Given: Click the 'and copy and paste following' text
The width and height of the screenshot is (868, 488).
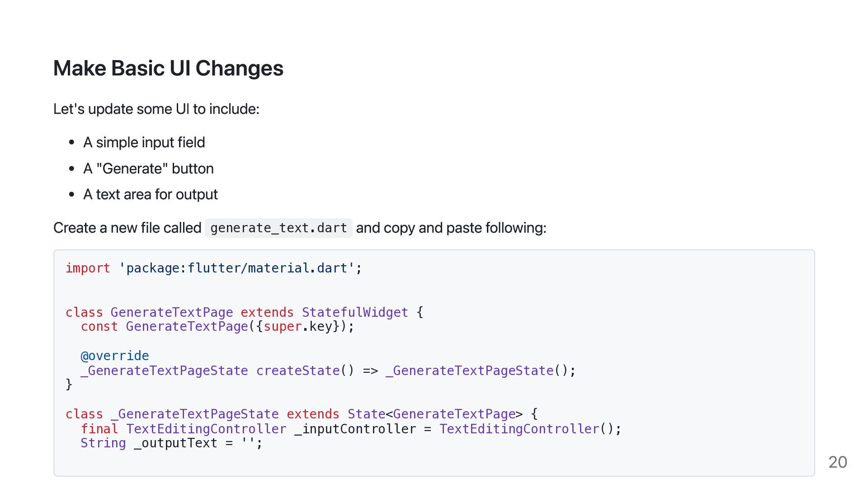Looking at the screenshot, I should point(451,228).
